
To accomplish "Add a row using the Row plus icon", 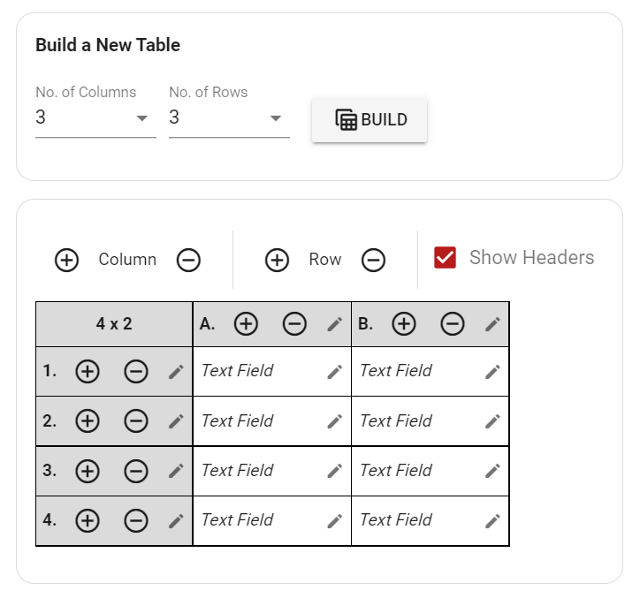I will pyautogui.click(x=277, y=260).
